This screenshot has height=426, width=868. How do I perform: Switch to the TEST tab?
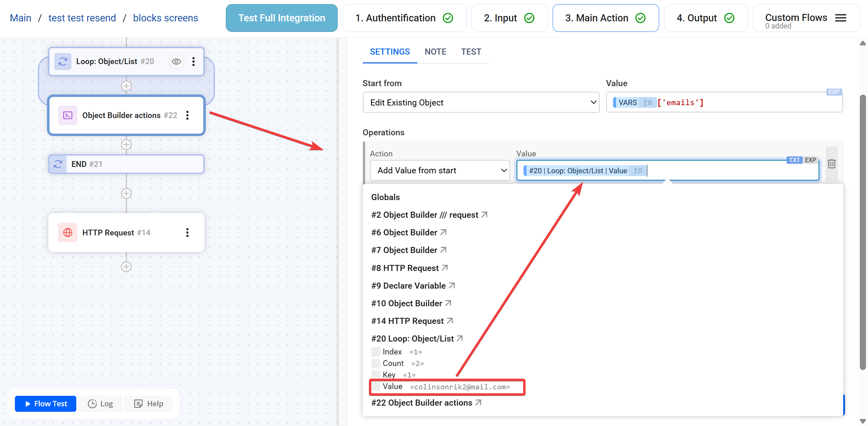[471, 52]
